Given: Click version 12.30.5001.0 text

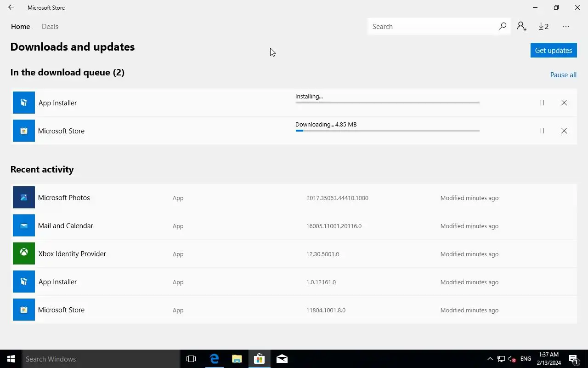Looking at the screenshot, I should pos(322,254).
